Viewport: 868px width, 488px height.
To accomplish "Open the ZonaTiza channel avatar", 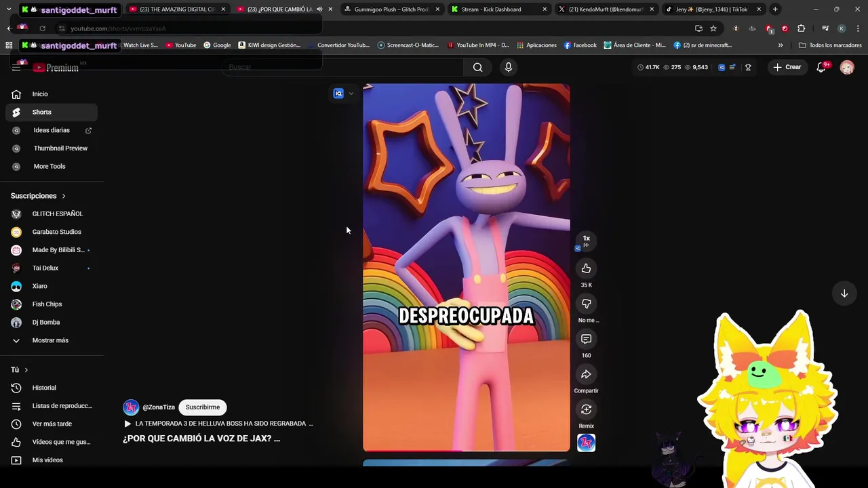I will point(131,407).
